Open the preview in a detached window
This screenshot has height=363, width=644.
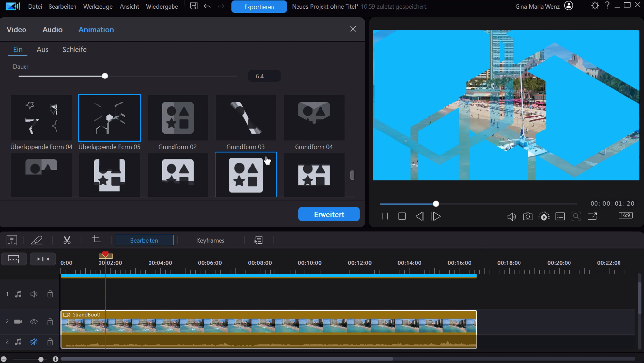(592, 216)
